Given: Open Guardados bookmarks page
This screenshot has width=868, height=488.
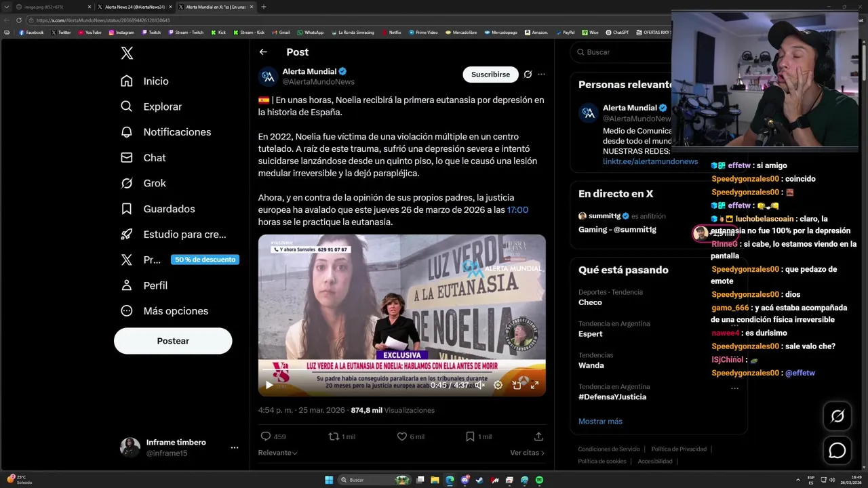Looking at the screenshot, I should point(157,209).
